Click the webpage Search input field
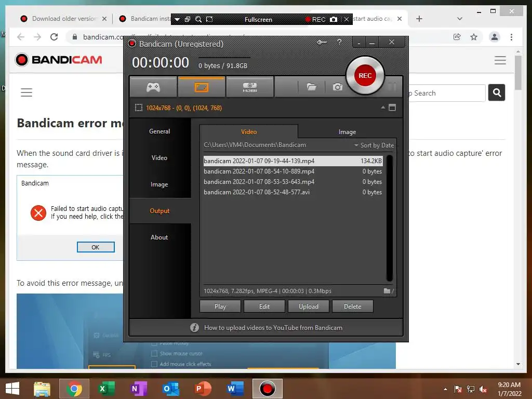 (x=447, y=93)
